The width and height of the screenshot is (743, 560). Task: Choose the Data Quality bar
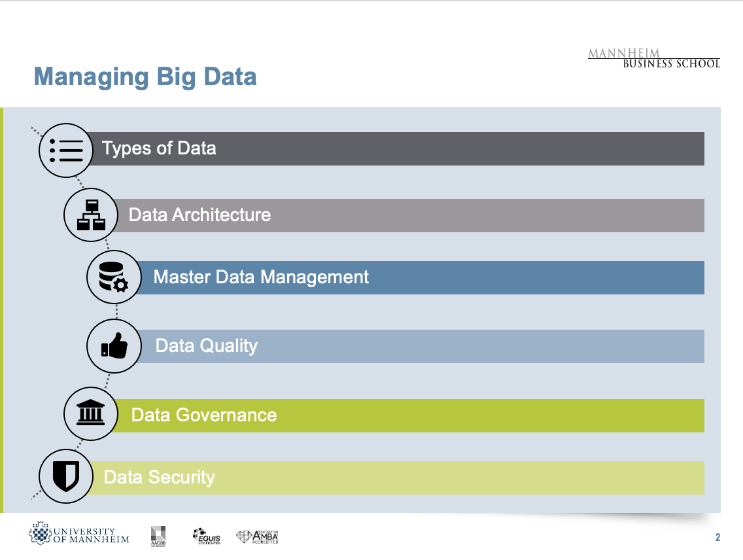425,346
